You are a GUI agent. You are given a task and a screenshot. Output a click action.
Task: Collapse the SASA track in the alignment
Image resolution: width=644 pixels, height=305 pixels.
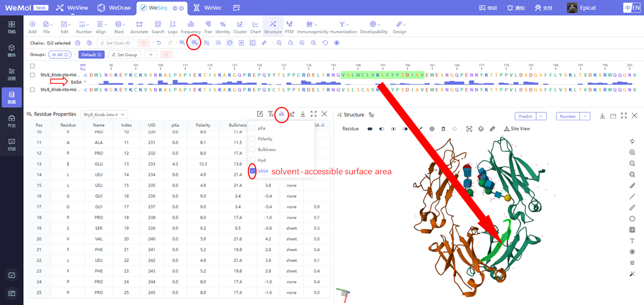[85, 82]
